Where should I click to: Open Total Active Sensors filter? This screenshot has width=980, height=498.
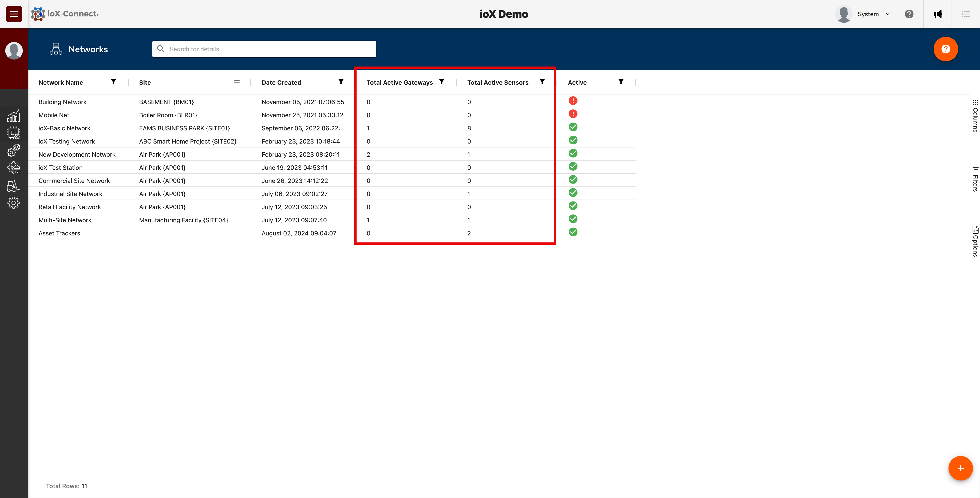(x=542, y=82)
